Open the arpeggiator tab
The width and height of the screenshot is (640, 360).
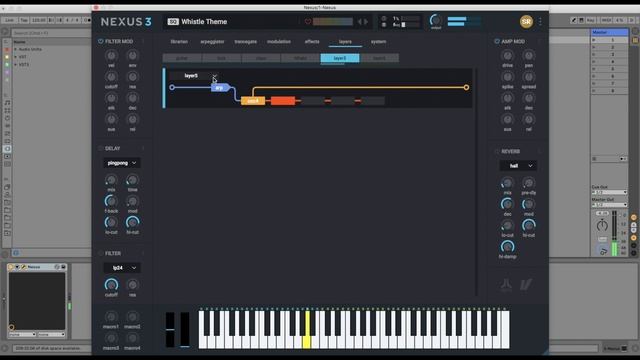pos(212,42)
